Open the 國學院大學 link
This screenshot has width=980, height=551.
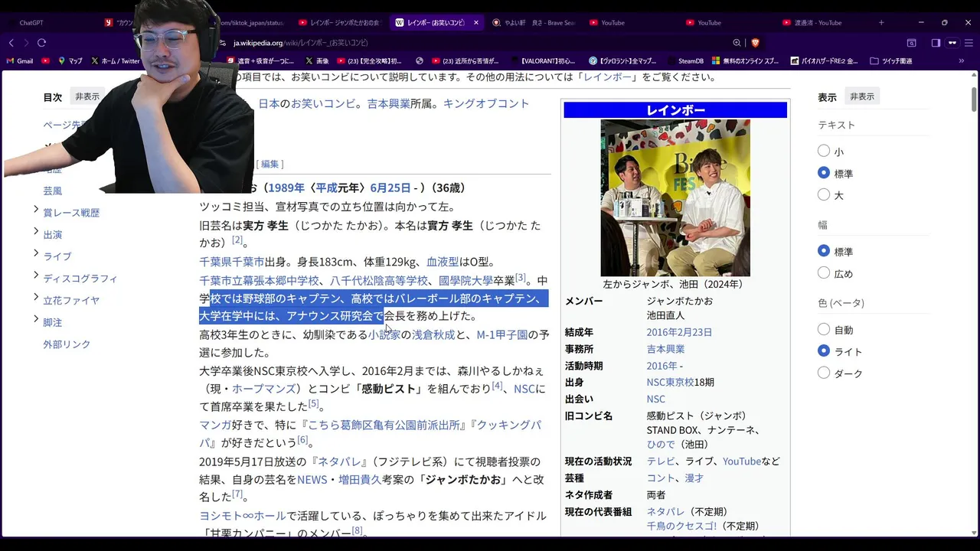tap(465, 280)
